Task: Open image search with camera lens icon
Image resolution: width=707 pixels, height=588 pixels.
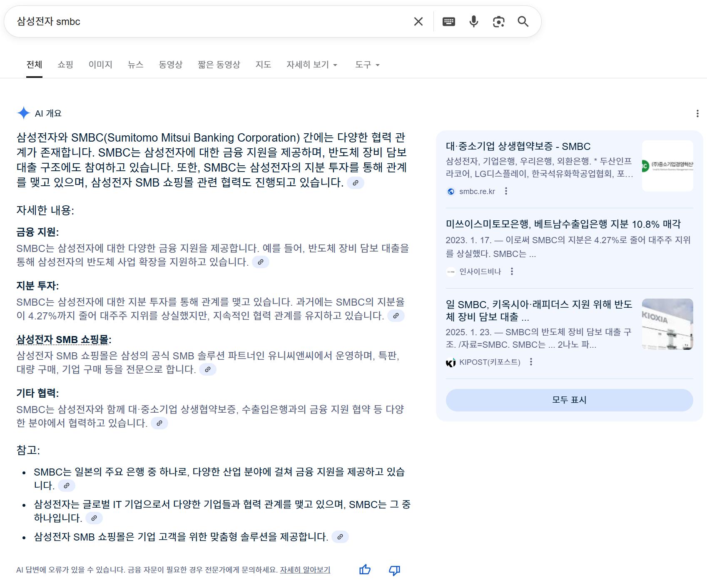Action: pyautogui.click(x=498, y=22)
